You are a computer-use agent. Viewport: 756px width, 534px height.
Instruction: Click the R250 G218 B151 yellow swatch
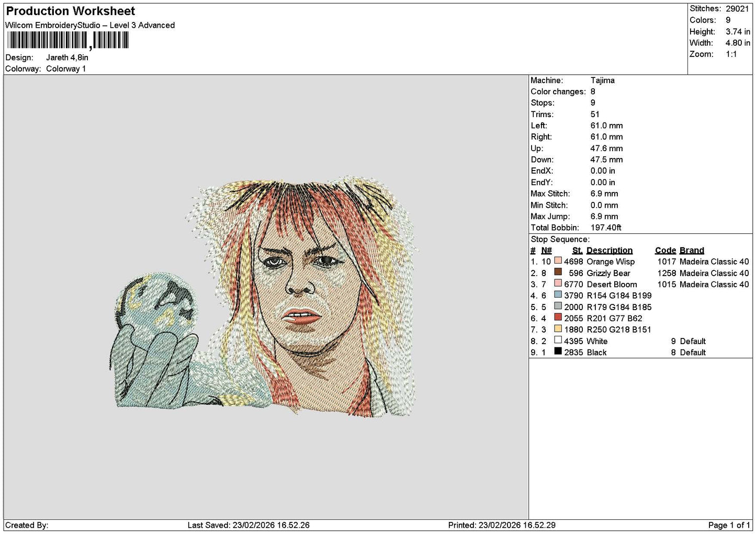point(558,328)
